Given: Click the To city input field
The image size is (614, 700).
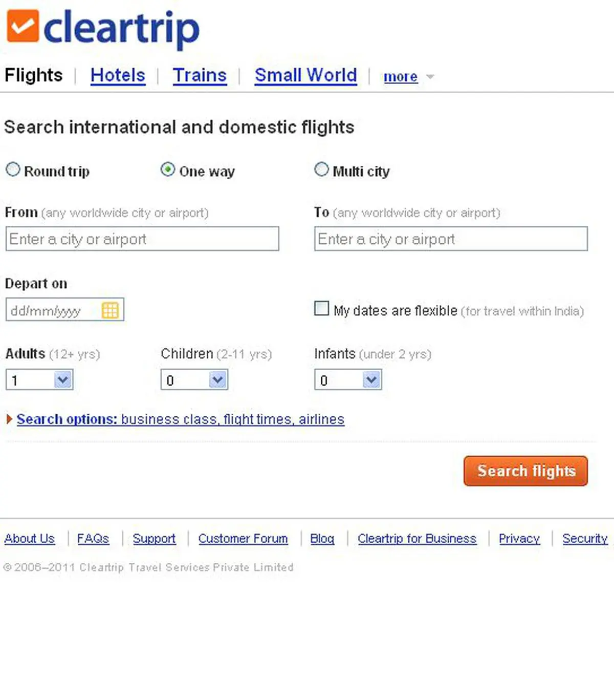Looking at the screenshot, I should [x=451, y=239].
